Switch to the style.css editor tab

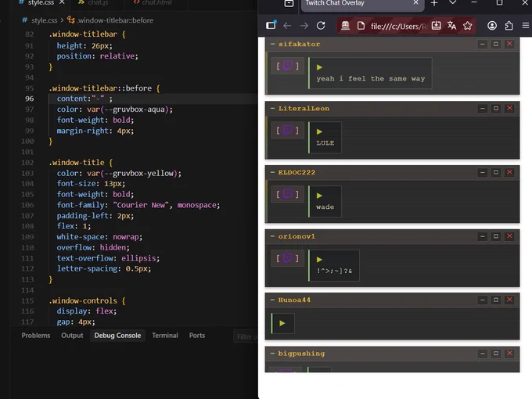click(x=41, y=2)
